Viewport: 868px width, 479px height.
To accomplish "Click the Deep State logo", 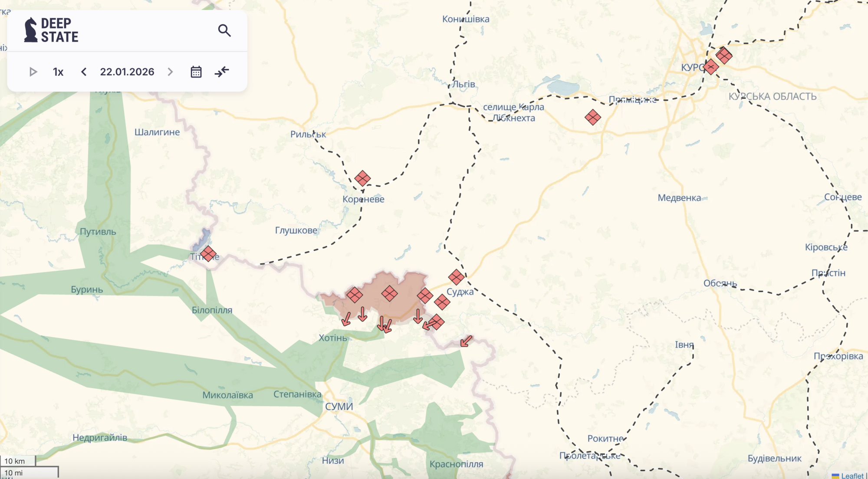I will point(51,30).
